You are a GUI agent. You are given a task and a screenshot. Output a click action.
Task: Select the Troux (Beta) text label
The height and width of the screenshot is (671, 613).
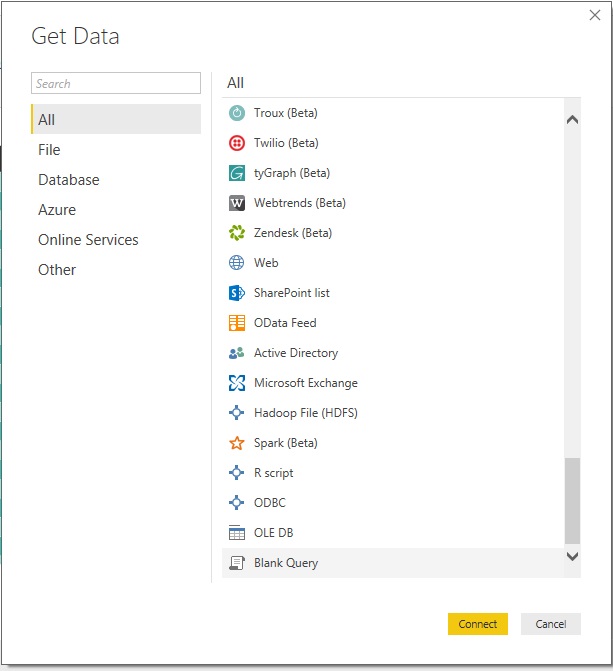click(286, 113)
